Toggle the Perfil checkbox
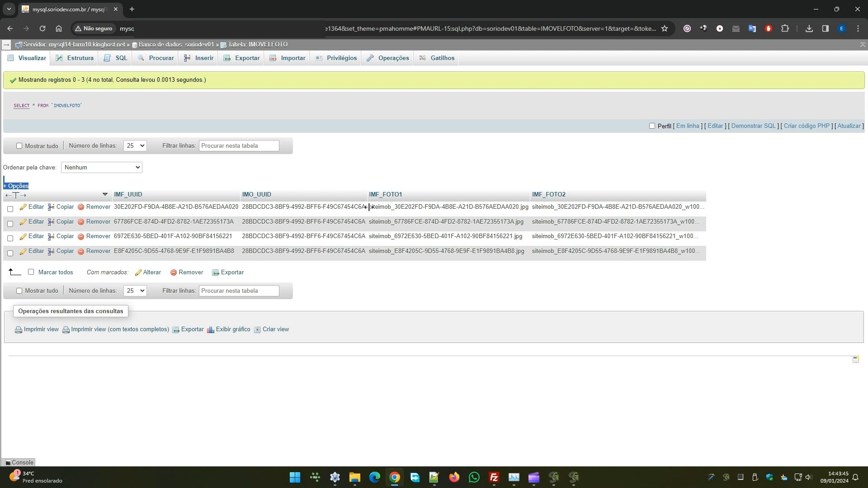868x488 pixels. click(652, 126)
